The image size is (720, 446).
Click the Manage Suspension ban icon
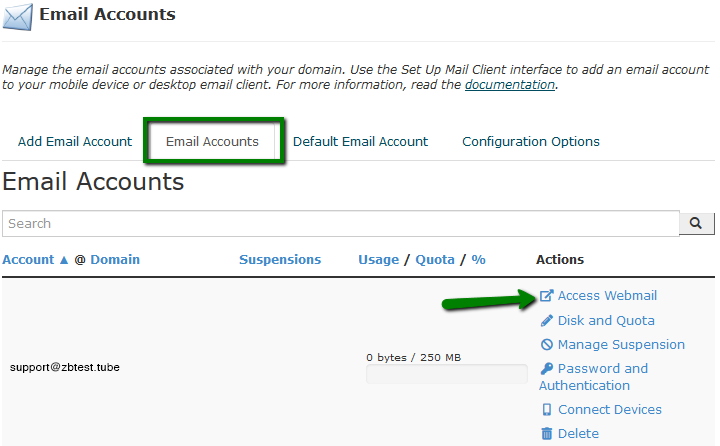pyautogui.click(x=547, y=345)
